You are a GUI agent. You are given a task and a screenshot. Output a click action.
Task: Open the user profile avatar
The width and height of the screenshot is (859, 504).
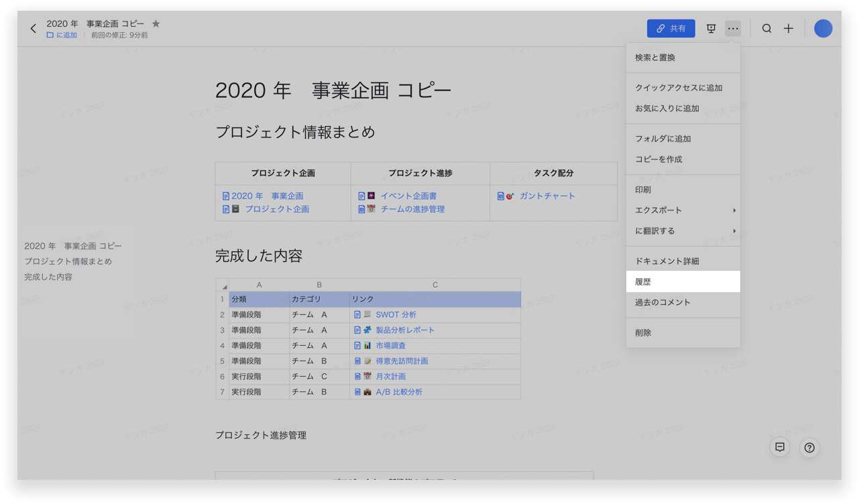pos(823,29)
